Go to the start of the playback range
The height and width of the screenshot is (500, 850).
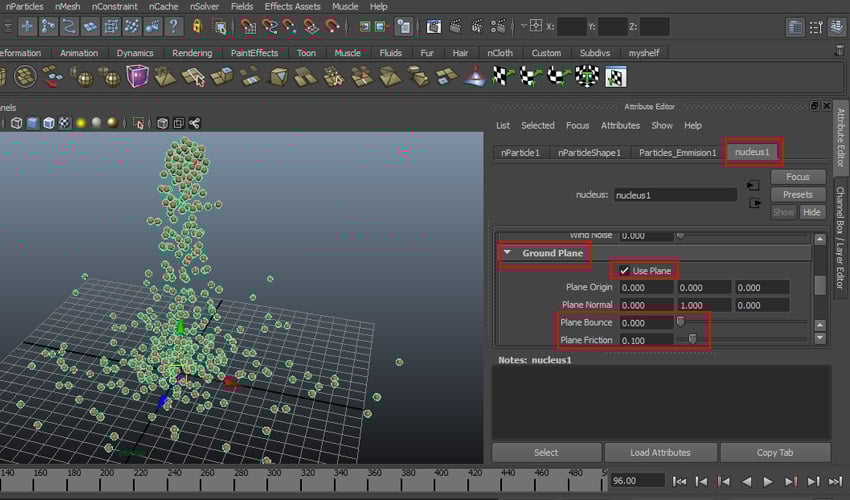pos(679,481)
